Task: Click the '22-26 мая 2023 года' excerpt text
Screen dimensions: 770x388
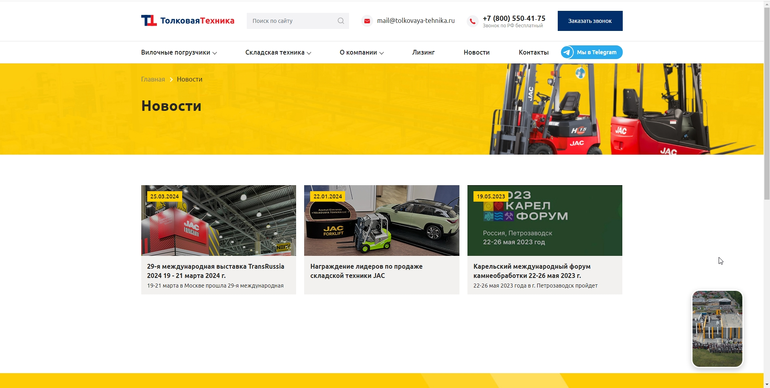Action: coord(535,285)
